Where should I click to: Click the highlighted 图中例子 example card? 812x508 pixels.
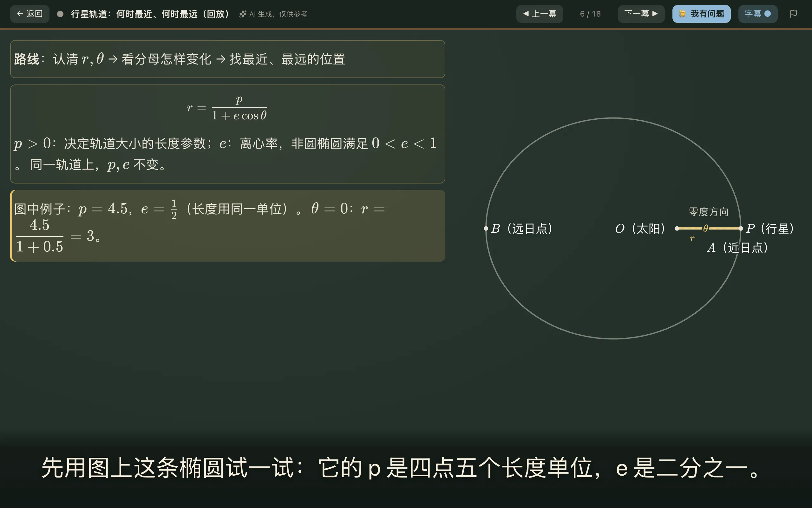point(227,226)
